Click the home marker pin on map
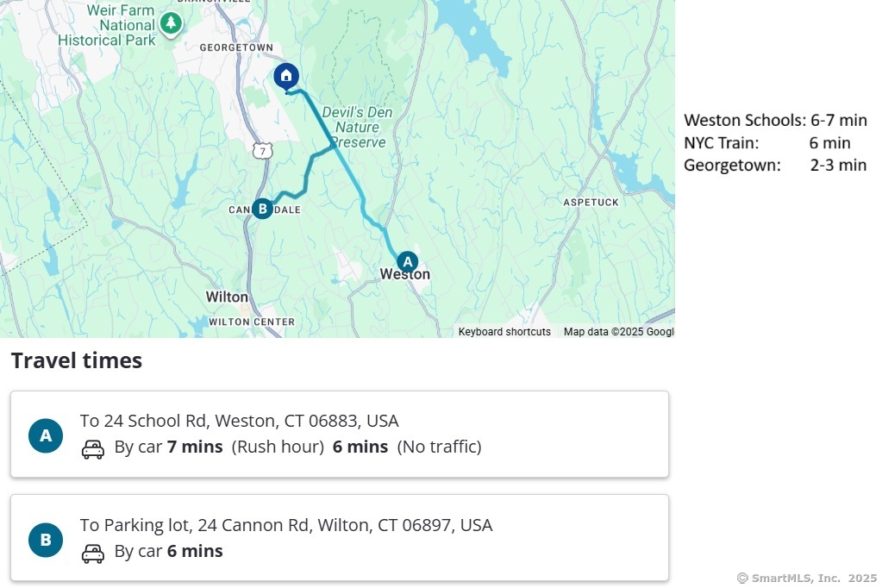The image size is (882, 588). (285, 76)
